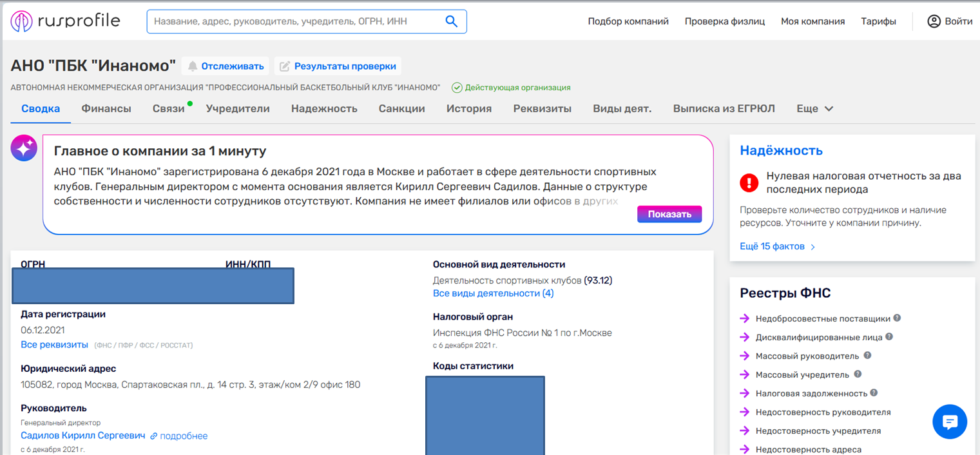Viewport: 980px width, 455px height.
Task: Click the pencil icon on Результаты проверки
Action: click(x=285, y=66)
